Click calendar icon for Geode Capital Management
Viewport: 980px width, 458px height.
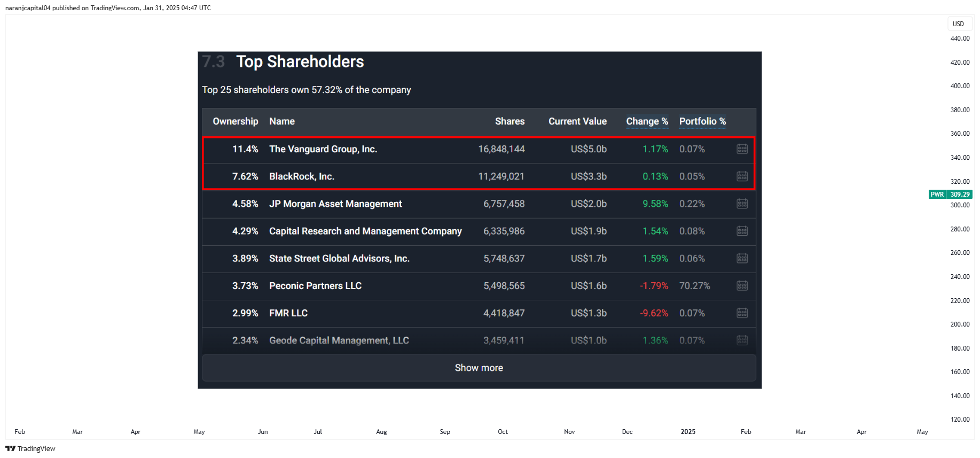[742, 340]
